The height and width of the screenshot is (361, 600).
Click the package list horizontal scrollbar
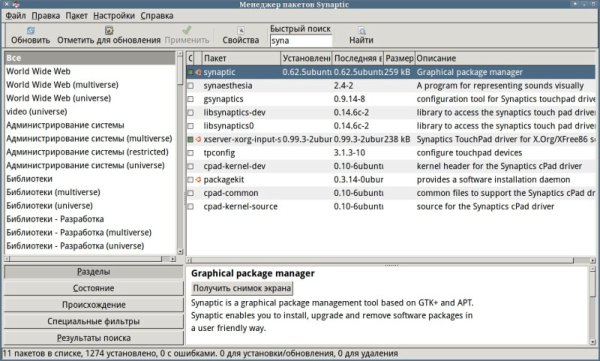click(391, 260)
